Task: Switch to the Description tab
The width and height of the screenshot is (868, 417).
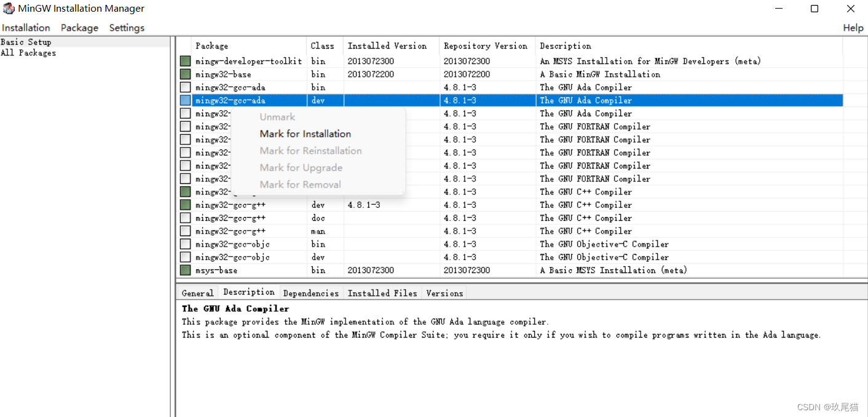Action: pyautogui.click(x=249, y=292)
